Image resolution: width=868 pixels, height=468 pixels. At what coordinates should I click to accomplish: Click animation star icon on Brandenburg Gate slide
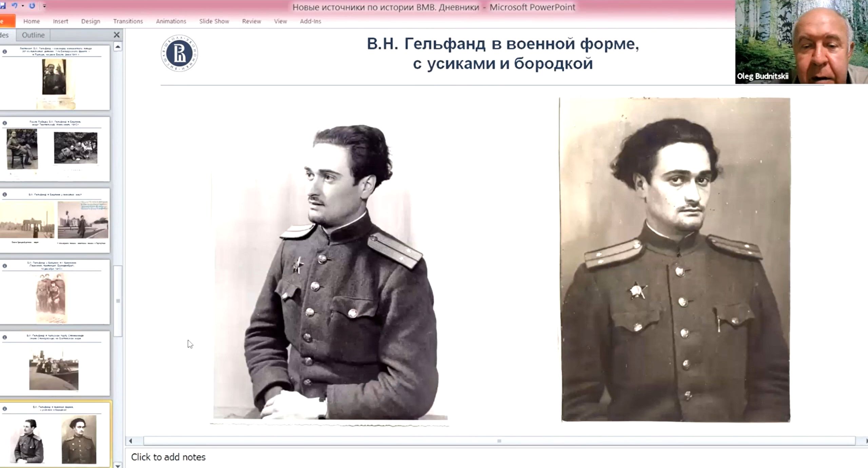click(5, 195)
